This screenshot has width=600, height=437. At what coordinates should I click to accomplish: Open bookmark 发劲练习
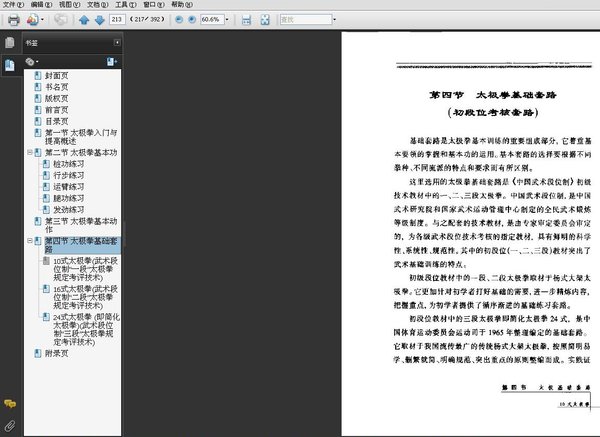(68, 210)
